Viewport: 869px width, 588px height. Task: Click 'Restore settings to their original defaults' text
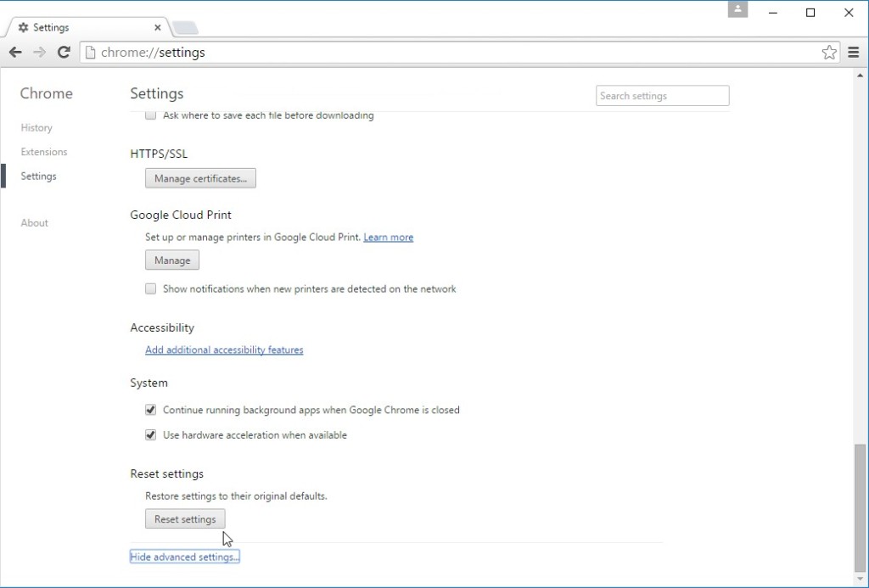[x=236, y=496]
